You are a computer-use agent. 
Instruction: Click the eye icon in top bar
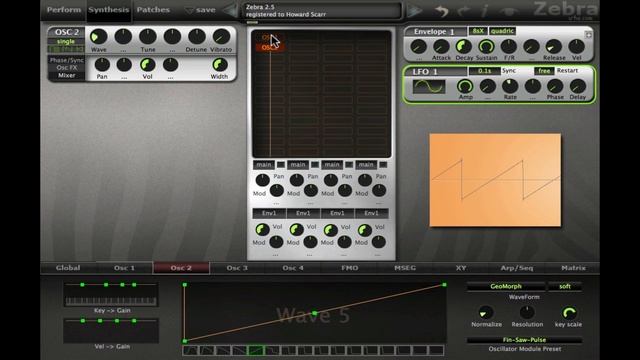[x=508, y=11]
